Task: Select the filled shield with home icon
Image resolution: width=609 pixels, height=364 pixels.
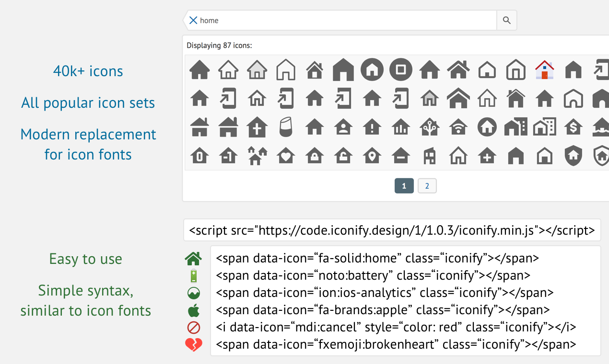Action: [x=574, y=156]
